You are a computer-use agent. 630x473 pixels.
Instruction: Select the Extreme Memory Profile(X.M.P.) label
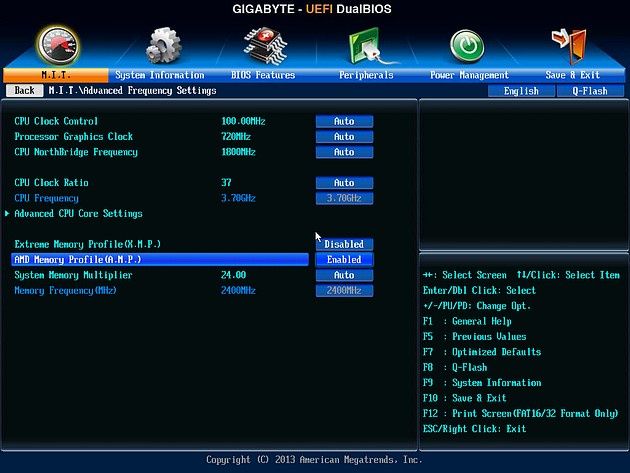(x=88, y=244)
